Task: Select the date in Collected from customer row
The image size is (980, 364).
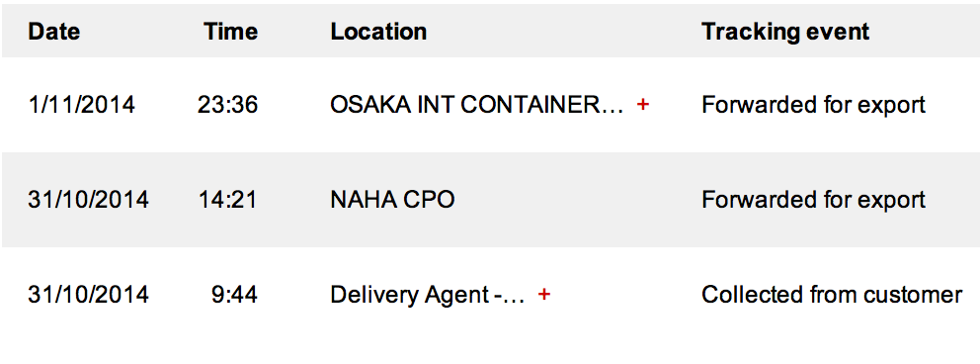Action: point(88,295)
